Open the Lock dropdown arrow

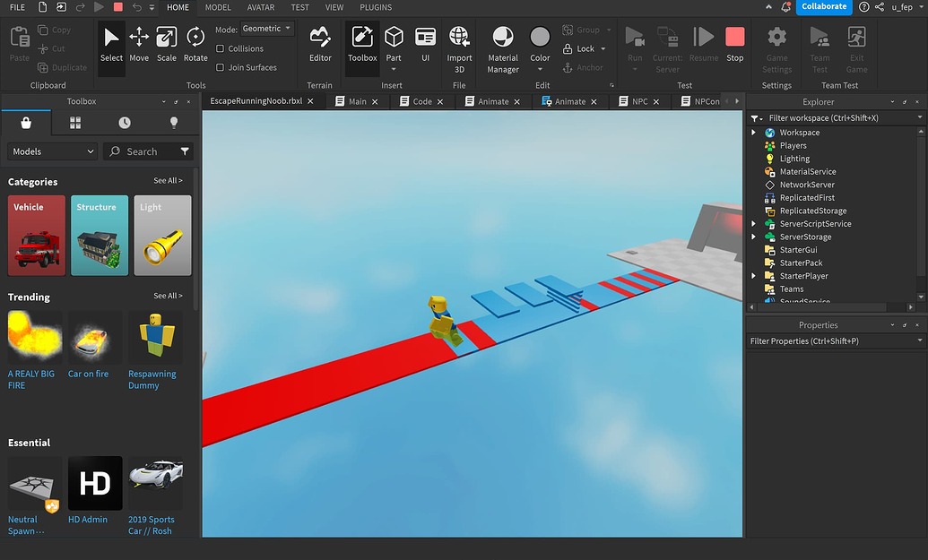pyautogui.click(x=603, y=48)
